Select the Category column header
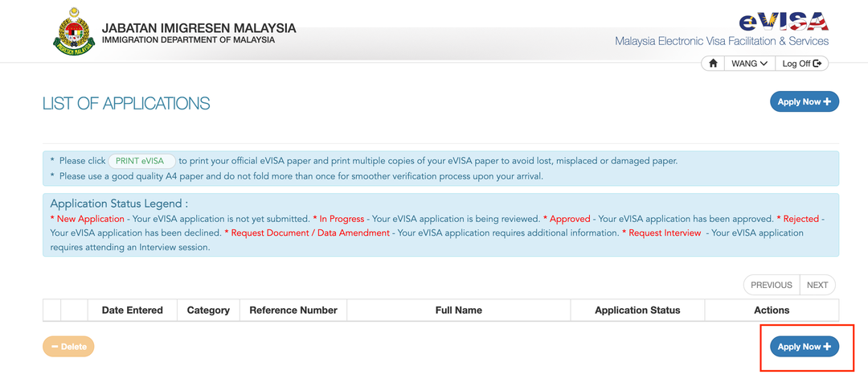This screenshot has height=387, width=868. 208,310
